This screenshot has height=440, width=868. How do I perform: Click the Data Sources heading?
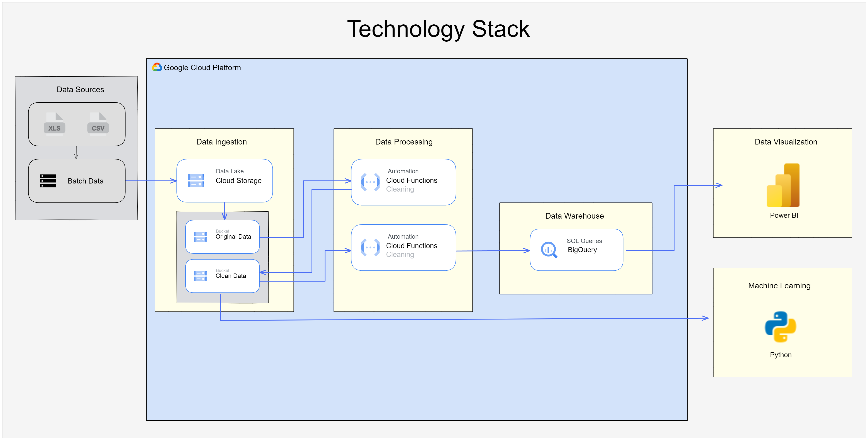click(x=80, y=90)
